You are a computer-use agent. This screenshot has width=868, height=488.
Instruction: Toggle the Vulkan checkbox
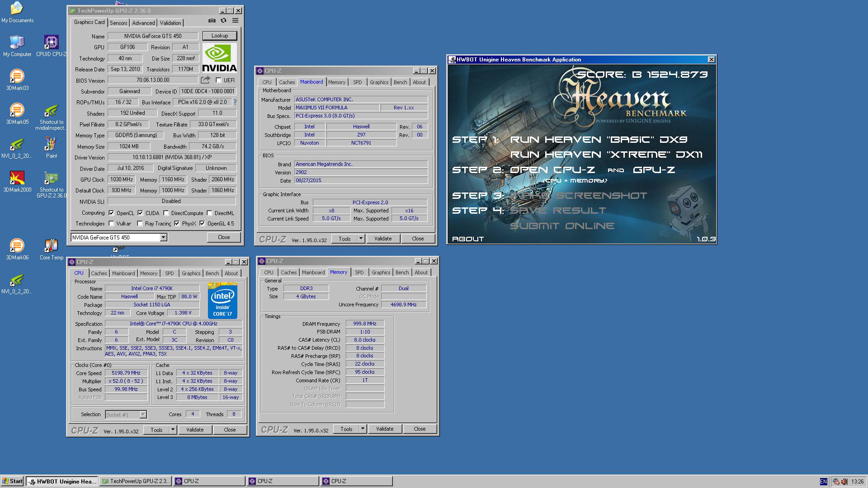(111, 224)
